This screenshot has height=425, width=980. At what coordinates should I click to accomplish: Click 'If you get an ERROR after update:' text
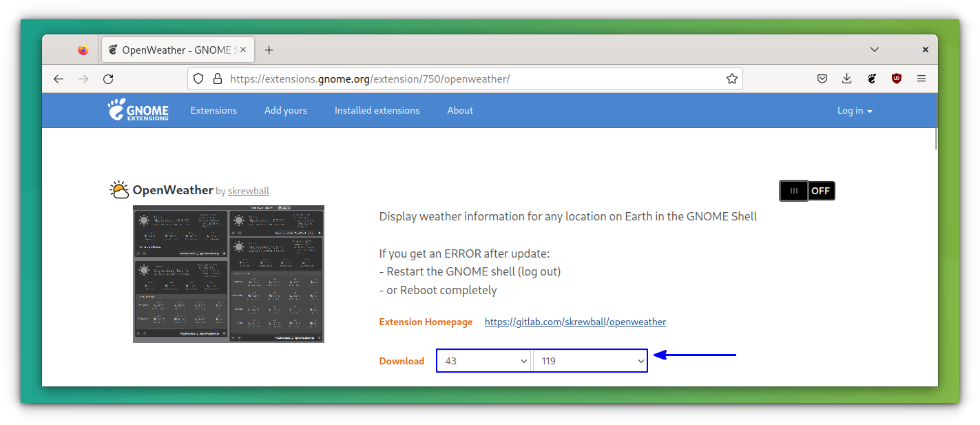pyautogui.click(x=465, y=253)
